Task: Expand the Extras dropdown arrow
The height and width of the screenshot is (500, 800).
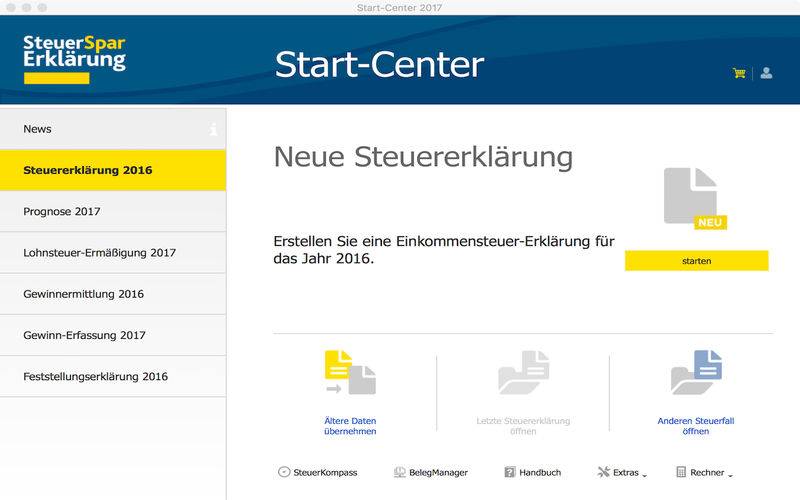Action: tap(644, 475)
